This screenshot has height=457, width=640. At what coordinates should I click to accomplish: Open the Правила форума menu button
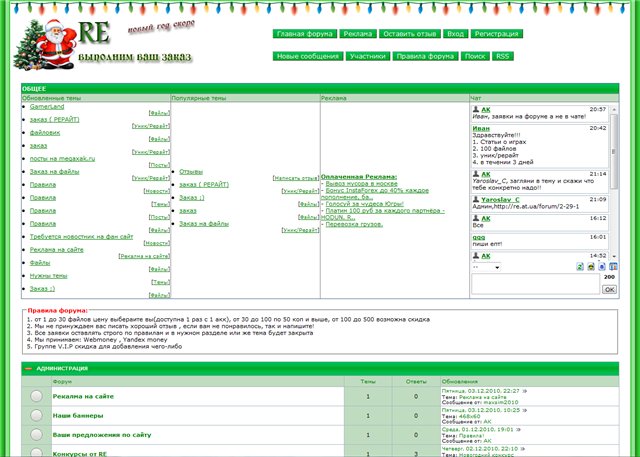[x=425, y=57]
